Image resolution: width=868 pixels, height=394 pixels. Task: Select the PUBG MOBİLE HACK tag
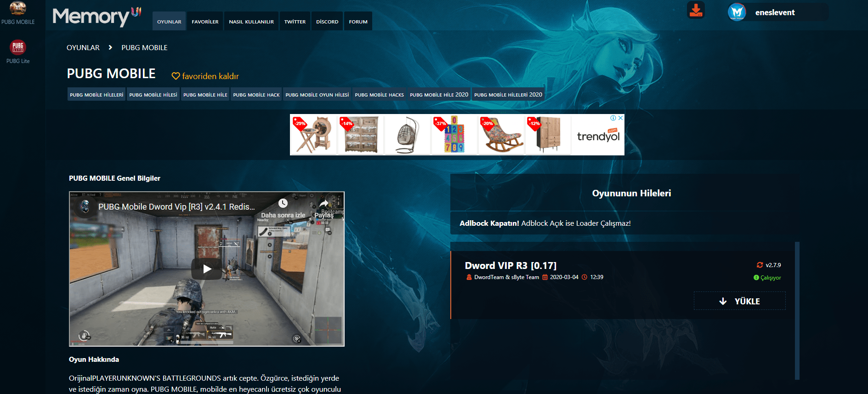(x=256, y=95)
